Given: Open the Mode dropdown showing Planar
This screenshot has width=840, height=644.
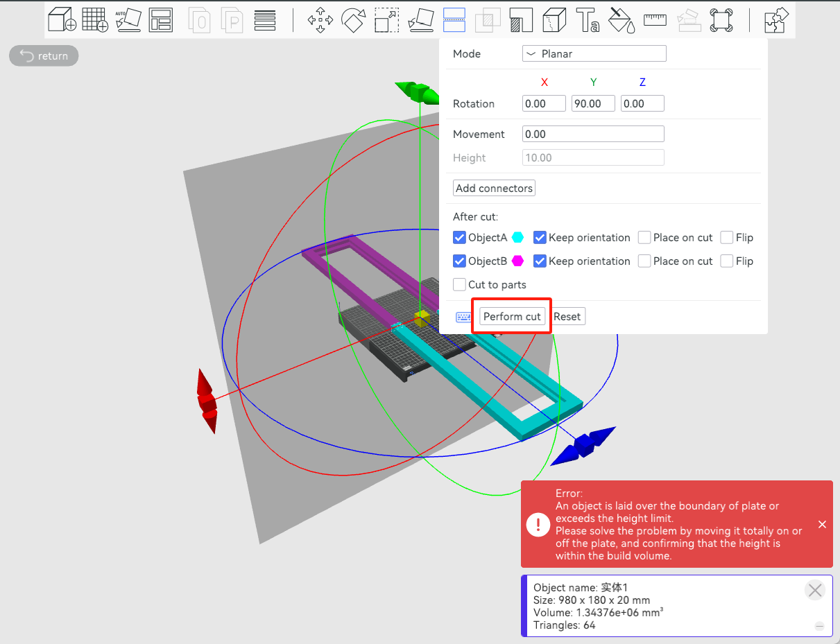Looking at the screenshot, I should click(594, 53).
